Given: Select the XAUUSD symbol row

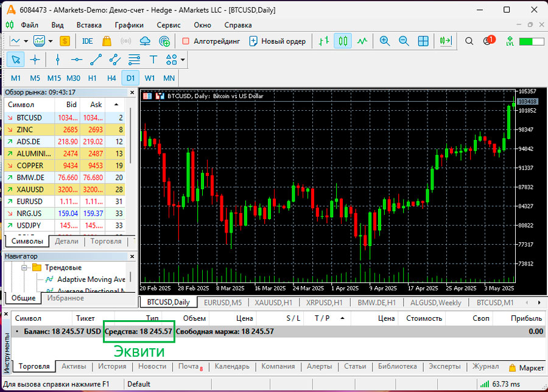Looking at the screenshot, I should click(65, 189).
